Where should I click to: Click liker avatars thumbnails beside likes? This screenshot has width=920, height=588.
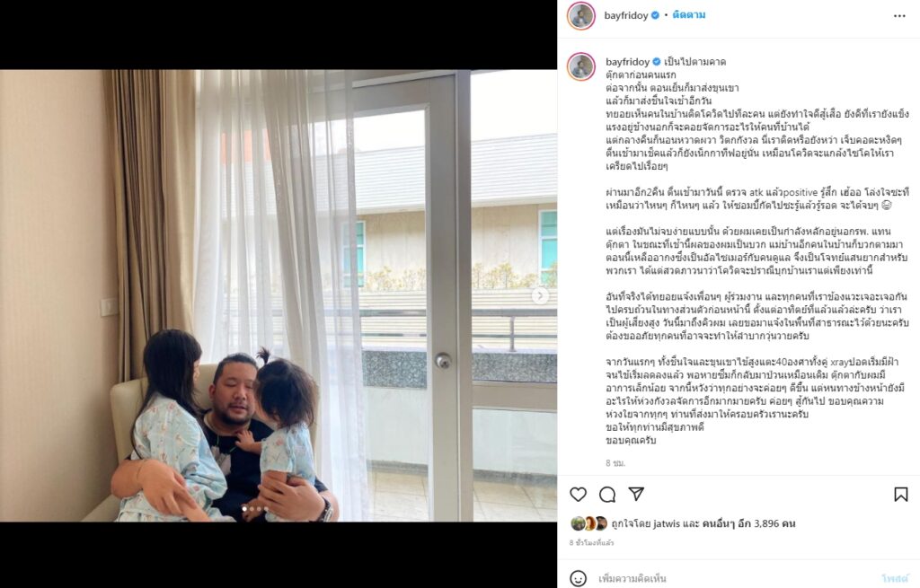point(588,523)
